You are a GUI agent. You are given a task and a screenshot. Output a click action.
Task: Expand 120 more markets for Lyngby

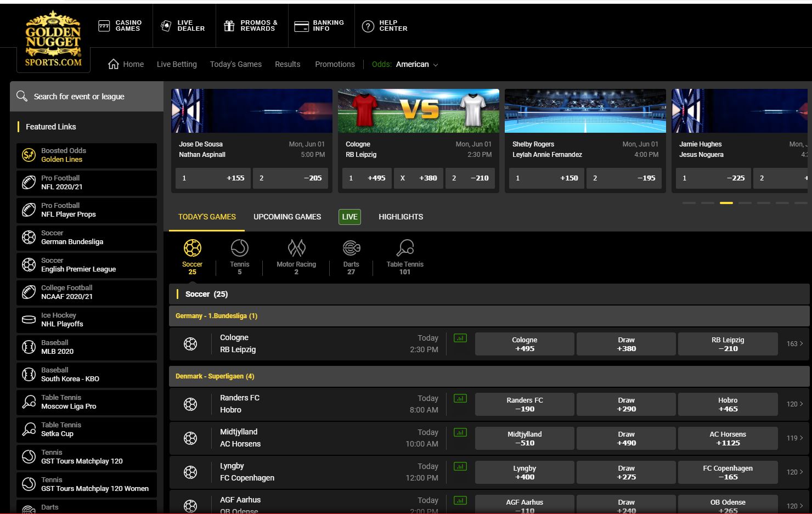[x=794, y=472]
